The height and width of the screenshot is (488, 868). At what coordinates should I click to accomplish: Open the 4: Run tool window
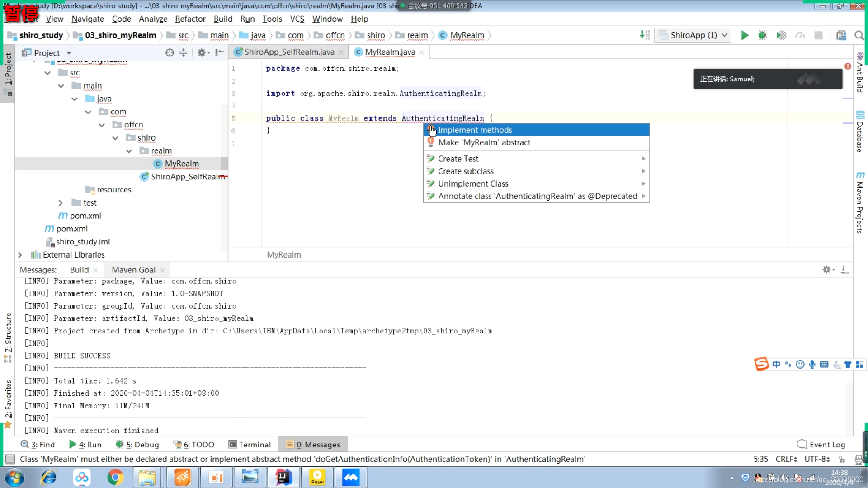[x=85, y=445]
